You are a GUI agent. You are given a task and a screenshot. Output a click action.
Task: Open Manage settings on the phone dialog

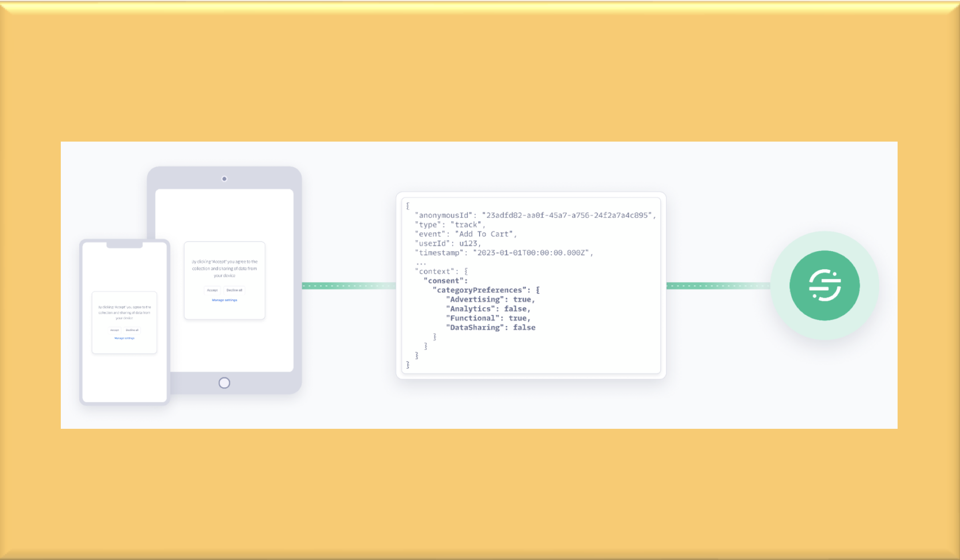[x=124, y=338]
